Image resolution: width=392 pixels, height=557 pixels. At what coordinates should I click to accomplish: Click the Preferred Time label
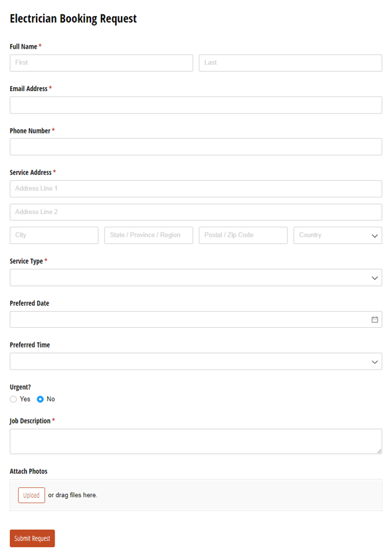pyautogui.click(x=30, y=345)
